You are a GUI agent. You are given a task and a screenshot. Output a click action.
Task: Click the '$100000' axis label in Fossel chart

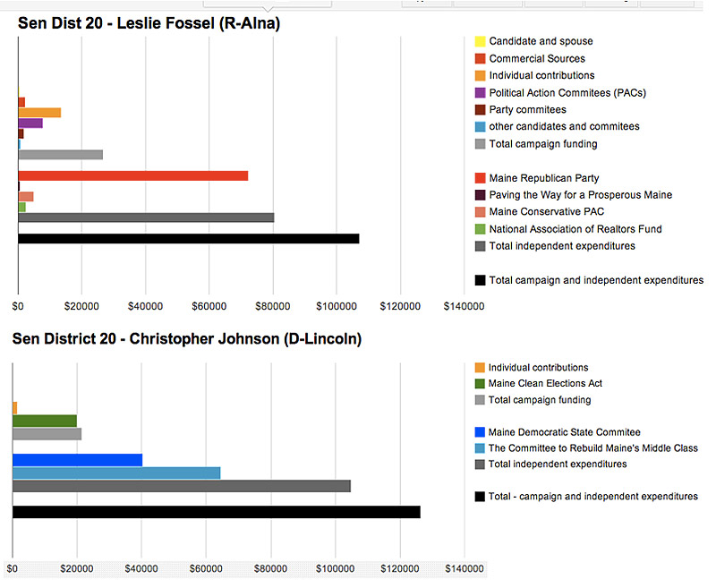click(337, 306)
